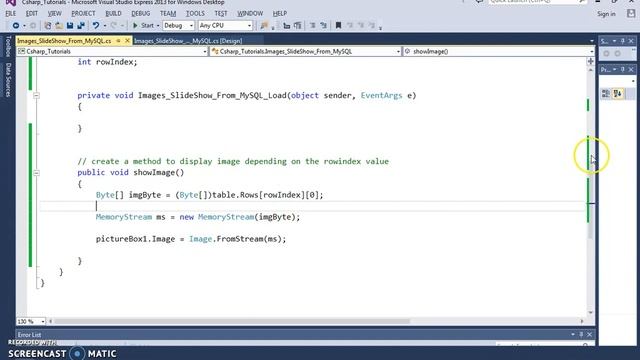640x360 pixels.
Task: Click the rowIndex variable in int declaration
Action: point(115,62)
